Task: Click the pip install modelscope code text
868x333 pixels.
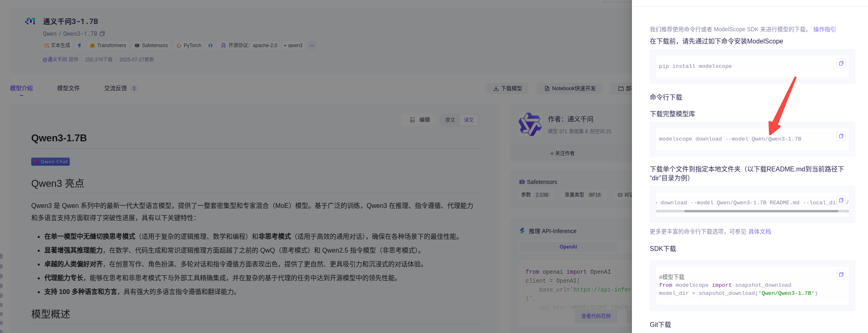Action: [695, 66]
